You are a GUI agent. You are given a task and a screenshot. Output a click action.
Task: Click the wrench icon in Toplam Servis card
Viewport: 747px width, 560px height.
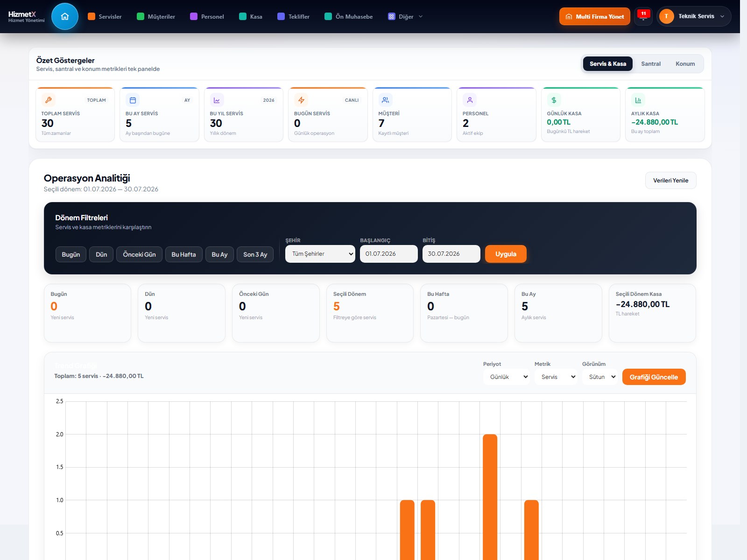click(49, 100)
